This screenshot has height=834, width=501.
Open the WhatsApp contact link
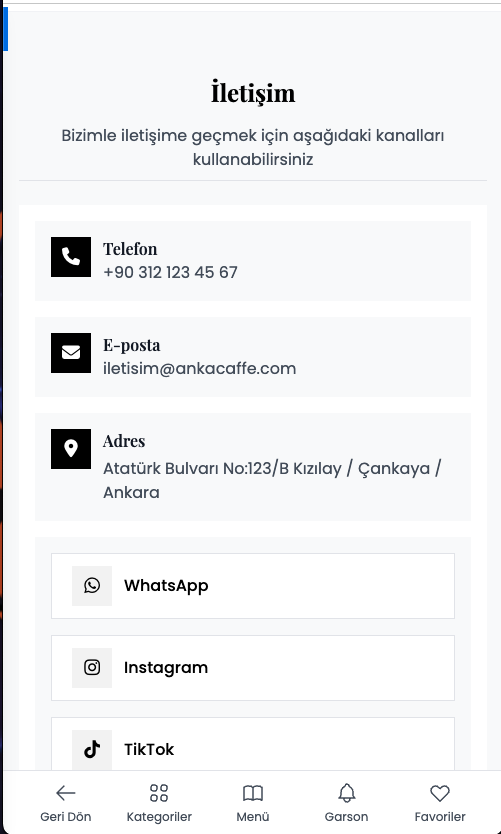[x=253, y=586]
